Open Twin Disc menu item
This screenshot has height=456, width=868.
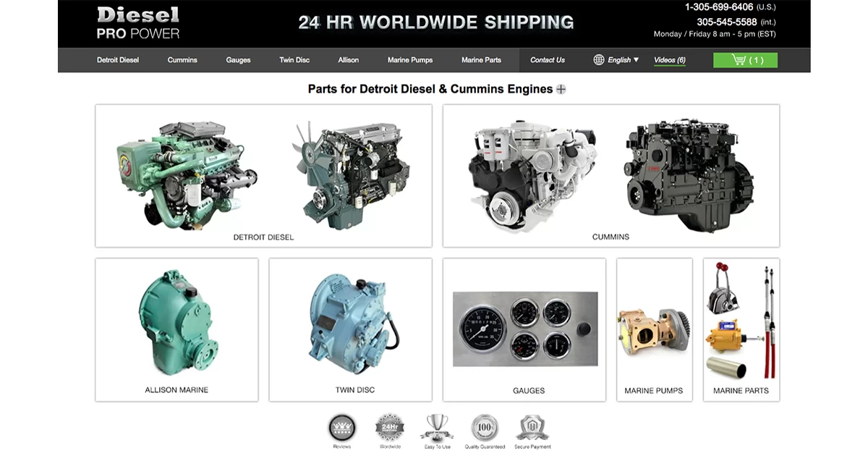(x=294, y=60)
